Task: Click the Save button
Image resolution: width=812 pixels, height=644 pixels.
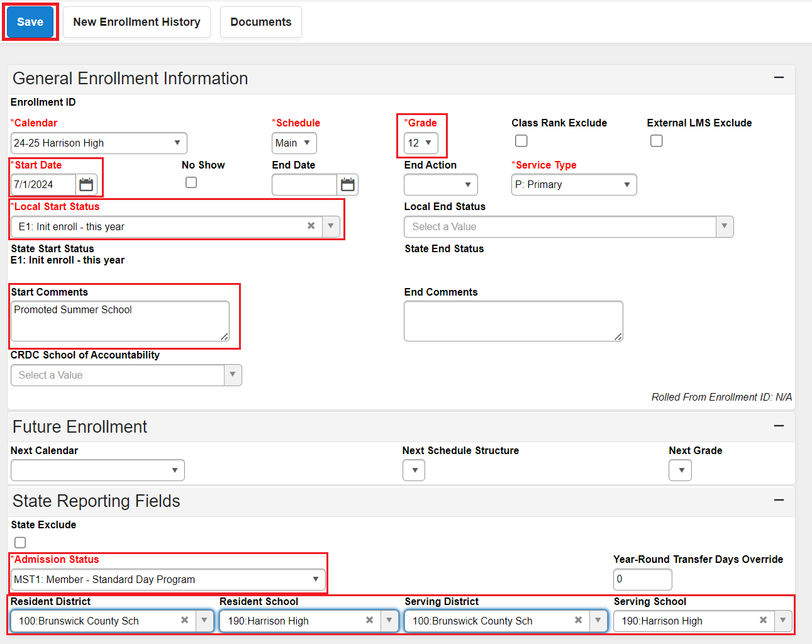Action: (x=30, y=22)
